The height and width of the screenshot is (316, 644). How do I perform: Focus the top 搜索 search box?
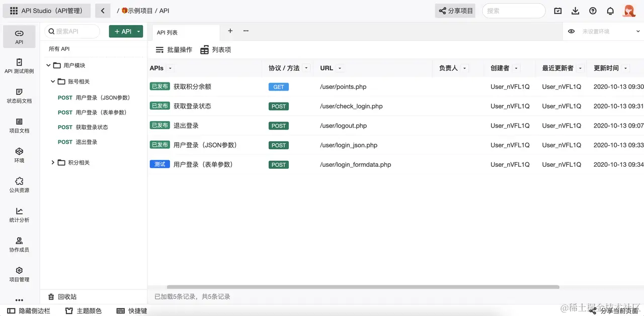point(514,11)
